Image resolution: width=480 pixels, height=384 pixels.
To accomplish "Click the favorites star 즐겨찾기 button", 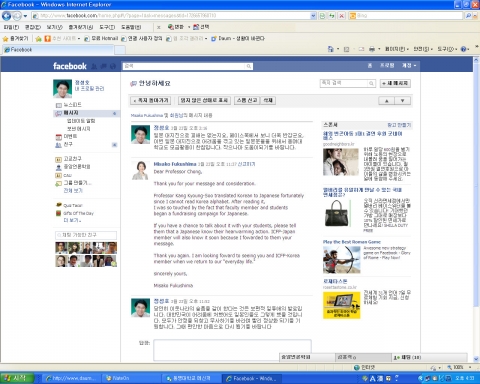I will [15, 39].
